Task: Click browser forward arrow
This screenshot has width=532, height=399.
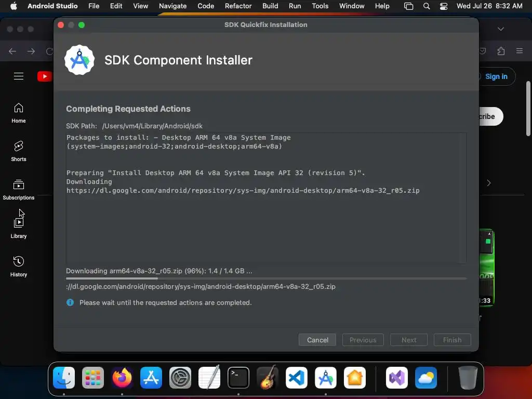Action: point(31,51)
